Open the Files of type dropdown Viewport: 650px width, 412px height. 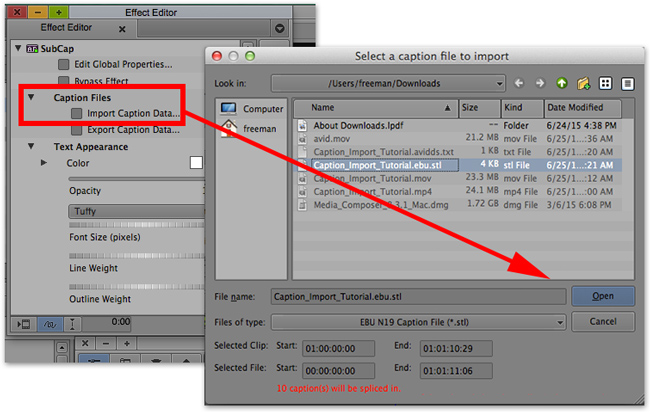(418, 322)
